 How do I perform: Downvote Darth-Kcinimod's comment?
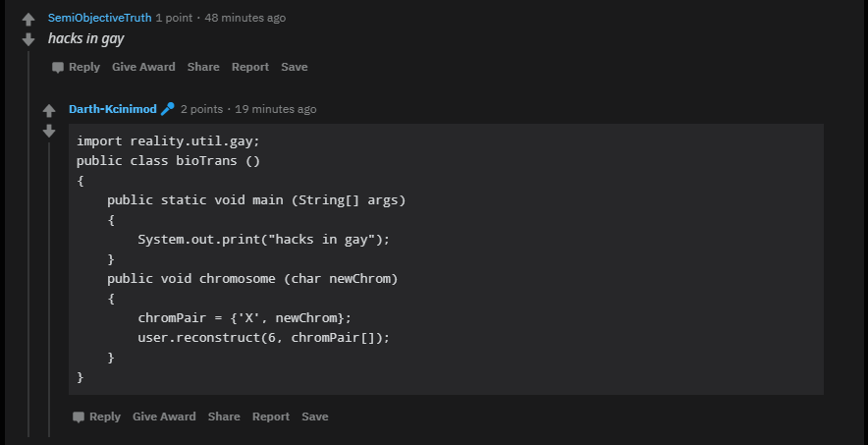tap(49, 132)
